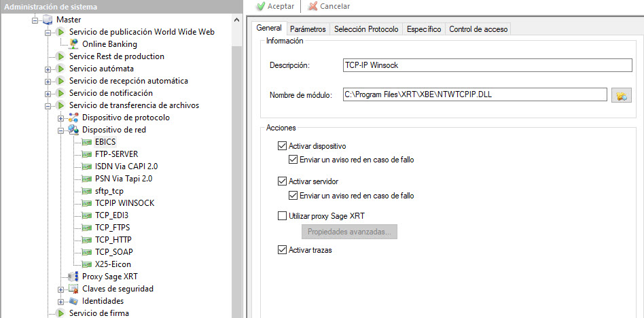Click the red Cancelar cross icon
The width and height of the screenshot is (644, 318).
pyautogui.click(x=312, y=6)
